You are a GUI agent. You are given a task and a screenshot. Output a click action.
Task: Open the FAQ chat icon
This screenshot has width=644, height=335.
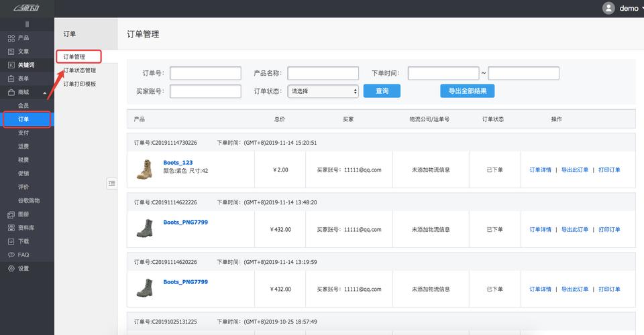(x=11, y=255)
